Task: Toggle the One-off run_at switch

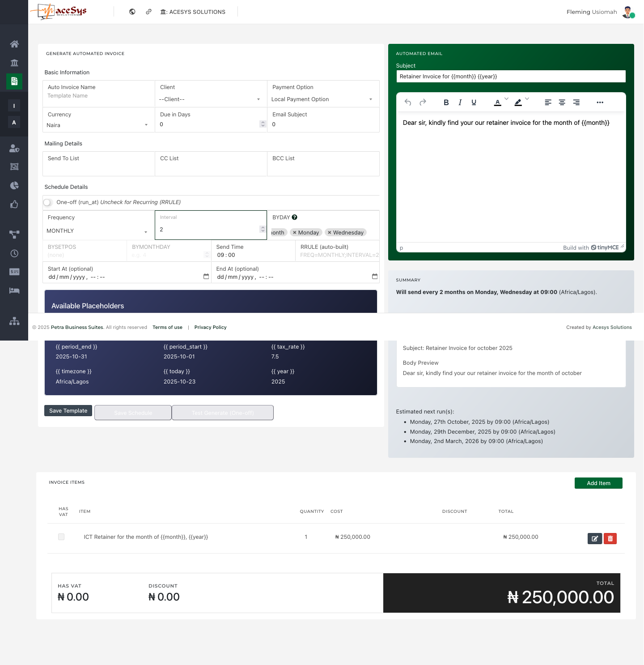Action: 48,203
